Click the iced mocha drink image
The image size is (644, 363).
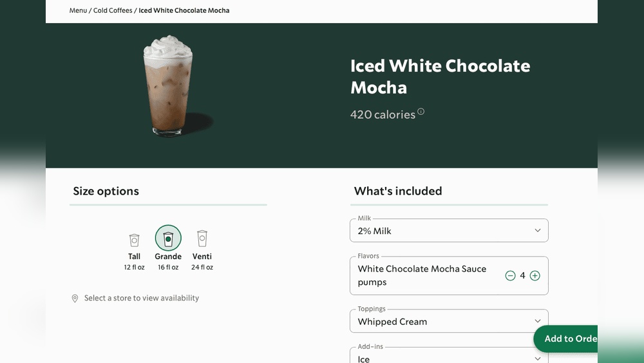point(168,86)
